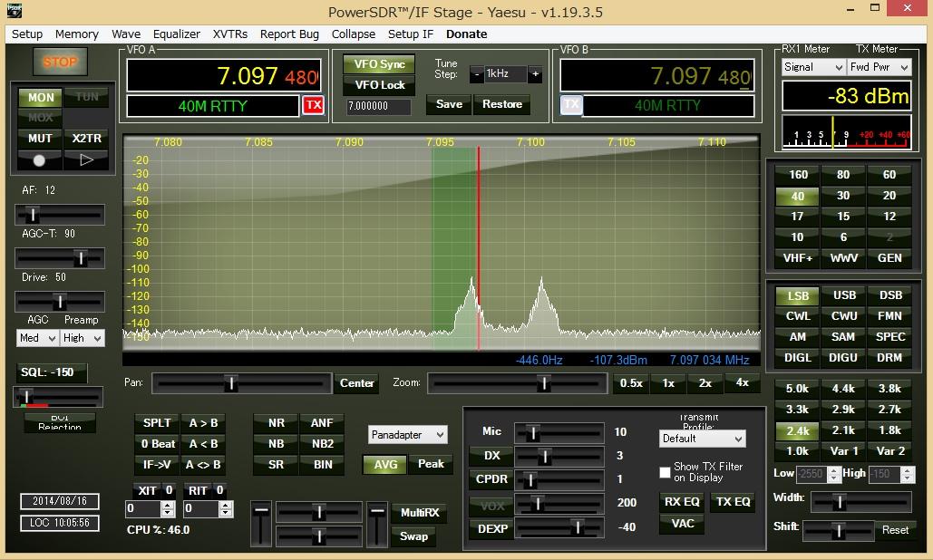
Task: Toggle the MUT mute button
Action: tap(40, 139)
